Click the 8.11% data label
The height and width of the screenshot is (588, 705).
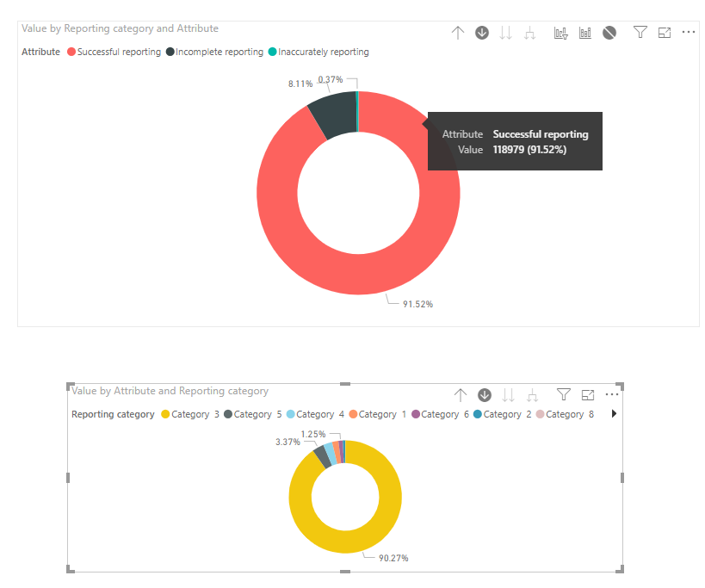click(300, 84)
